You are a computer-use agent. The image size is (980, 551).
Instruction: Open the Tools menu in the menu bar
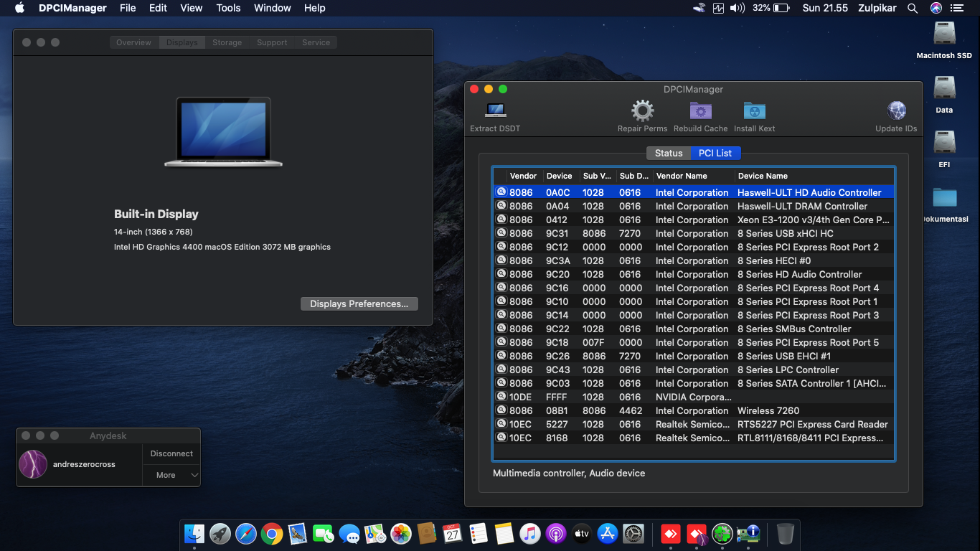228,8
